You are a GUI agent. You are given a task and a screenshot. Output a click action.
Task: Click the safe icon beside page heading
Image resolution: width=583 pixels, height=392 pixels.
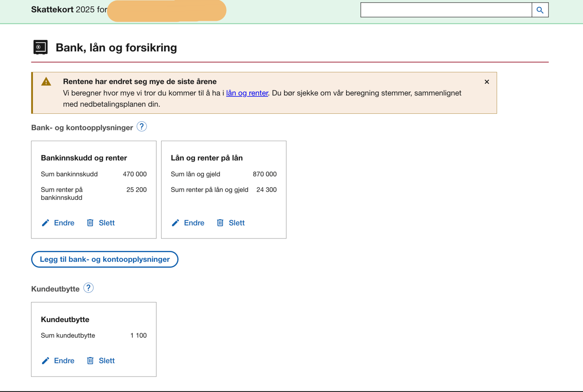tap(41, 47)
